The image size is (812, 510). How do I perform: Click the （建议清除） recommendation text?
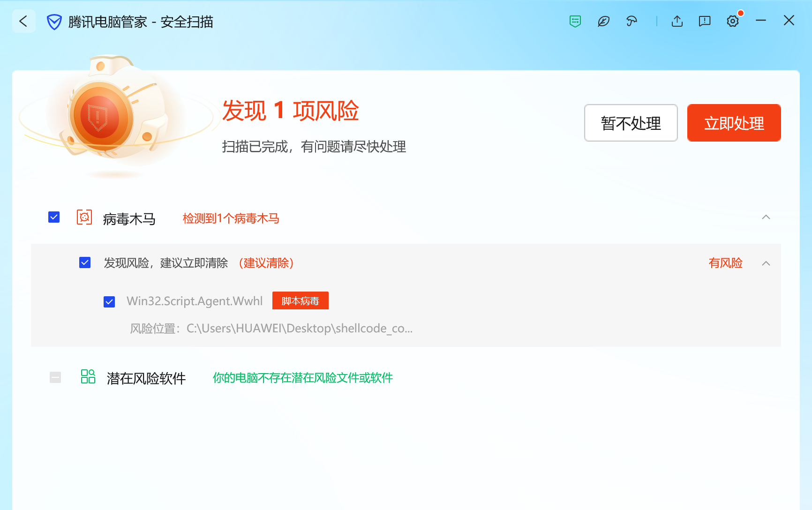tap(266, 263)
